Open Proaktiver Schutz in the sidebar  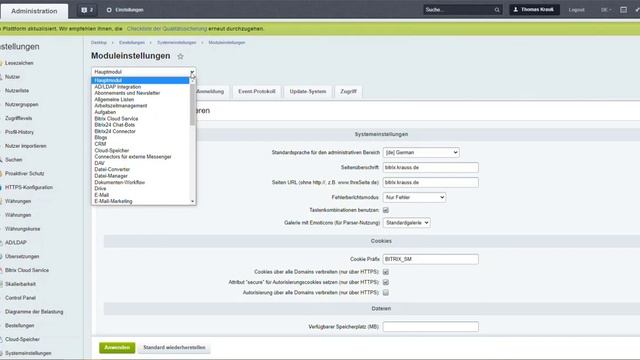pyautogui.click(x=24, y=173)
